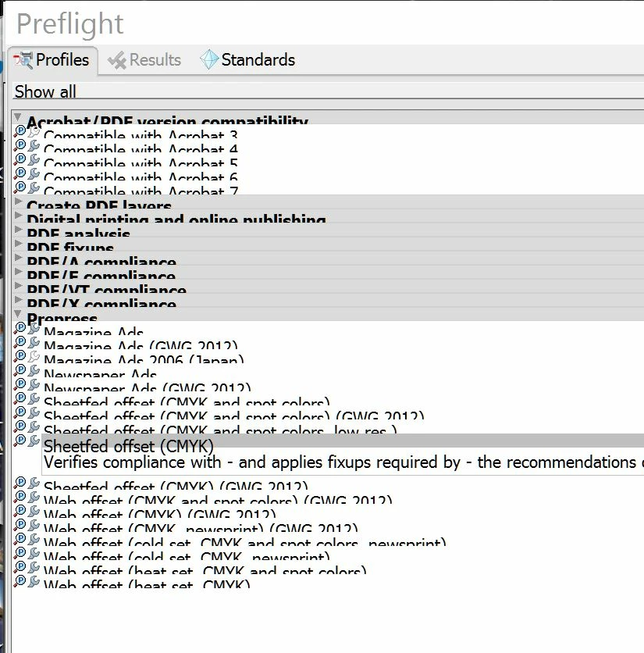Image resolution: width=644 pixels, height=653 pixels.
Task: Click wrench icon for Sheetfed offset (CMYK and spot colors) (GWG 2012)
Action: (x=34, y=412)
